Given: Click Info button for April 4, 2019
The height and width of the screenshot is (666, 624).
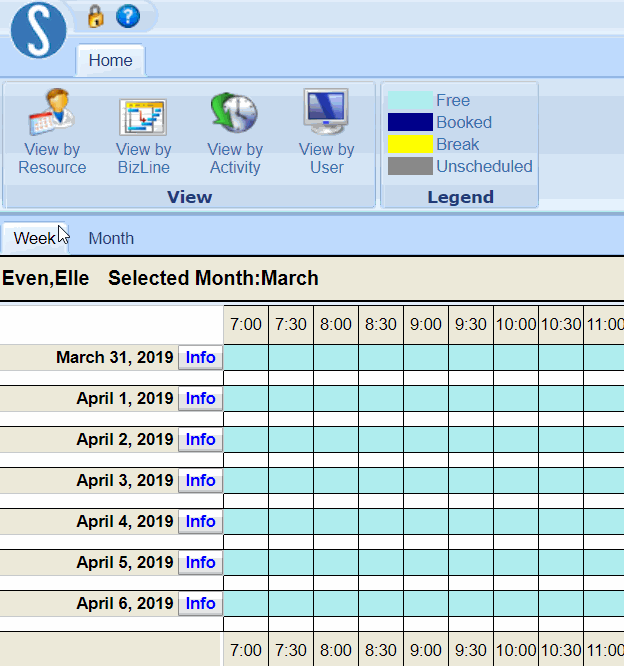Looking at the screenshot, I should click(x=200, y=522).
